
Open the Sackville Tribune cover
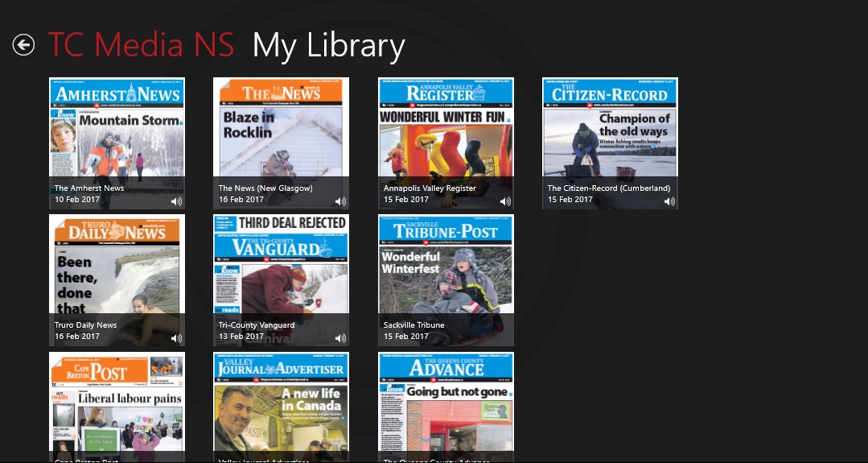coord(446,280)
